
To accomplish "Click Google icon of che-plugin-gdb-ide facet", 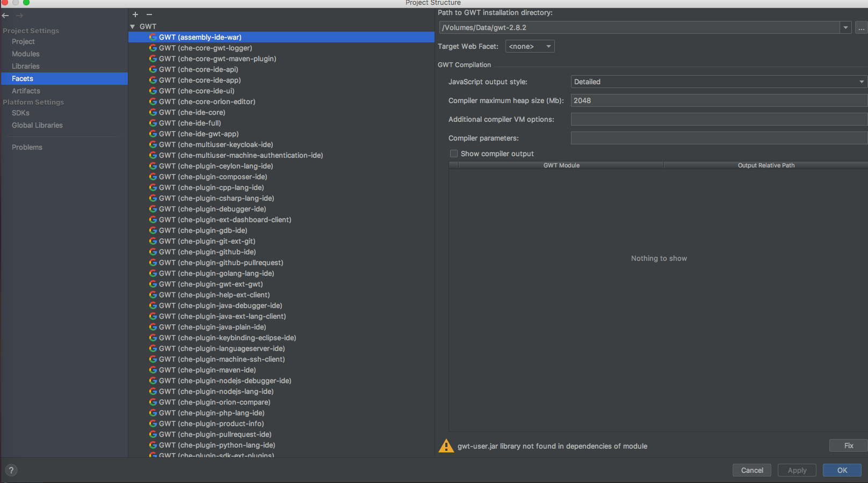I will coord(153,230).
